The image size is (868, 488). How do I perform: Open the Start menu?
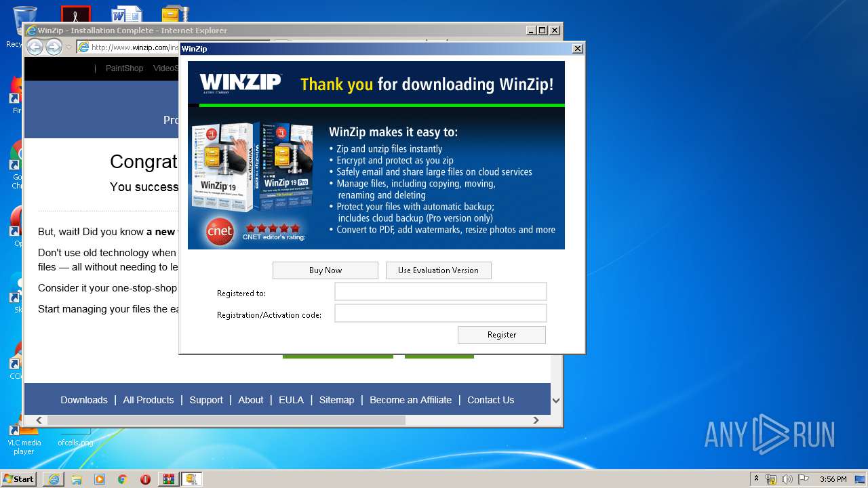tap(18, 479)
